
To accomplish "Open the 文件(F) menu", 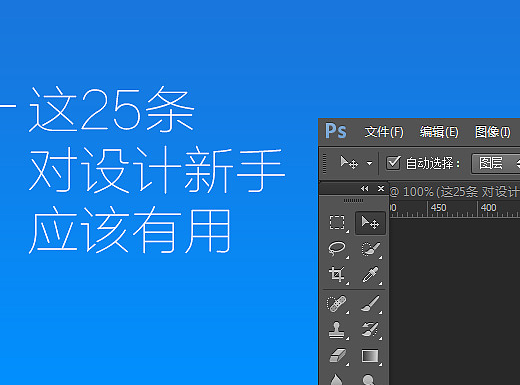I will tap(384, 132).
